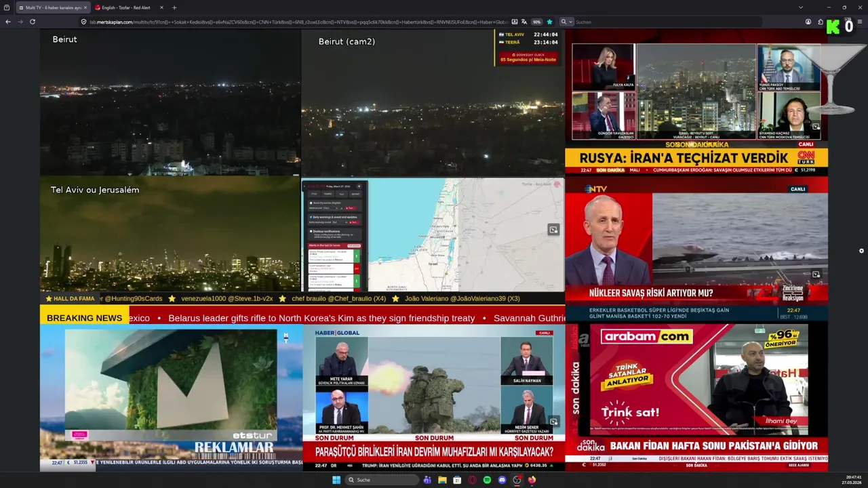Image resolution: width=868 pixels, height=488 pixels.
Task: Open the Alert sound dropdown
Action: 331,208
